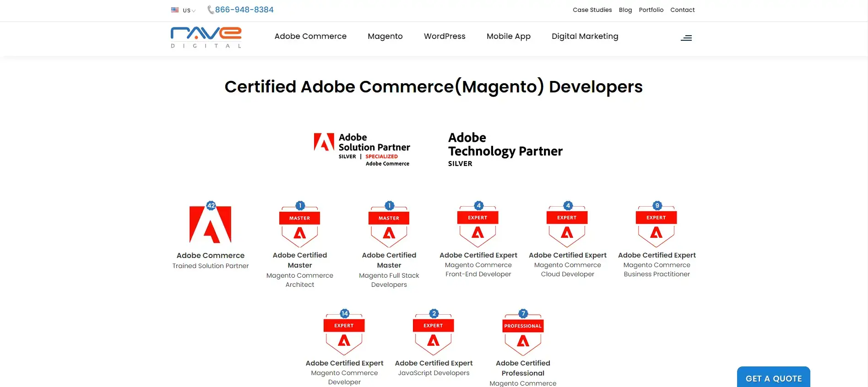
Task: Click the 'Magento Full Stack Developers' text
Action: tap(389, 280)
